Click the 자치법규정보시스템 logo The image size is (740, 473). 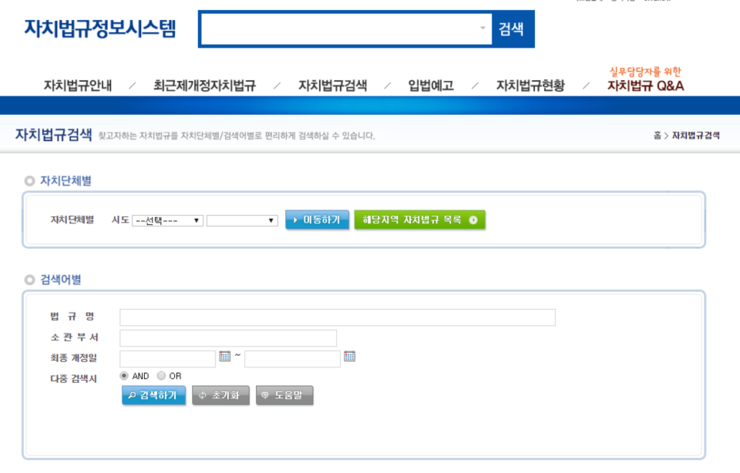click(100, 28)
